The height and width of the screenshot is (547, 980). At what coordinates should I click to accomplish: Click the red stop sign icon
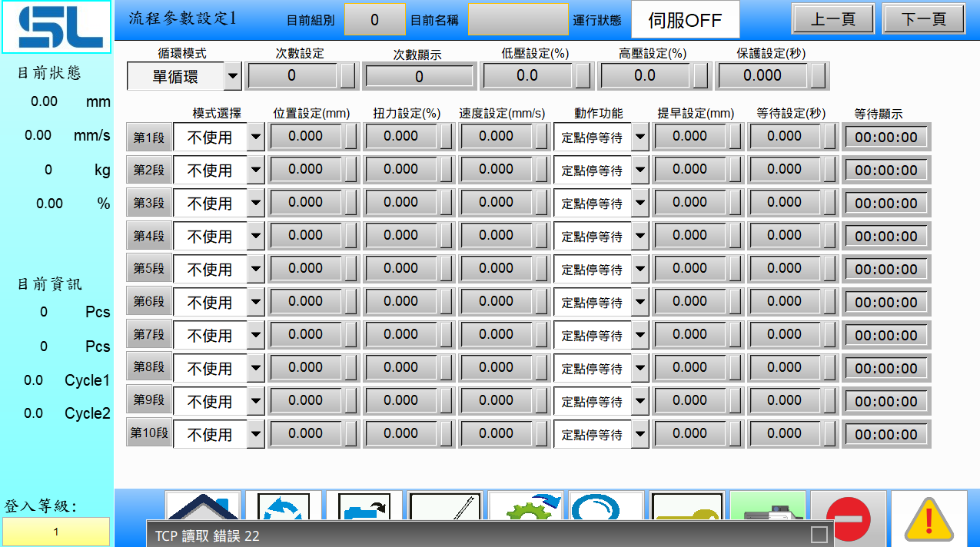[x=848, y=518]
